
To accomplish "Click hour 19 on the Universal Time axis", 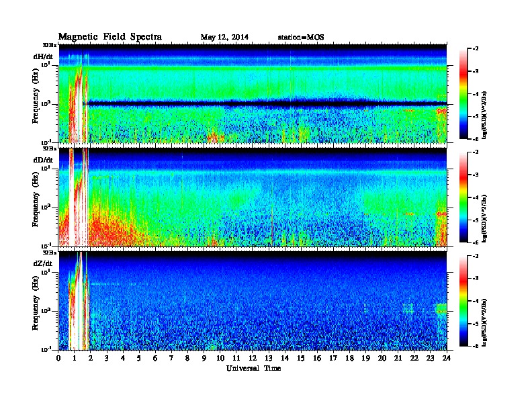I will pyautogui.click(x=365, y=358).
